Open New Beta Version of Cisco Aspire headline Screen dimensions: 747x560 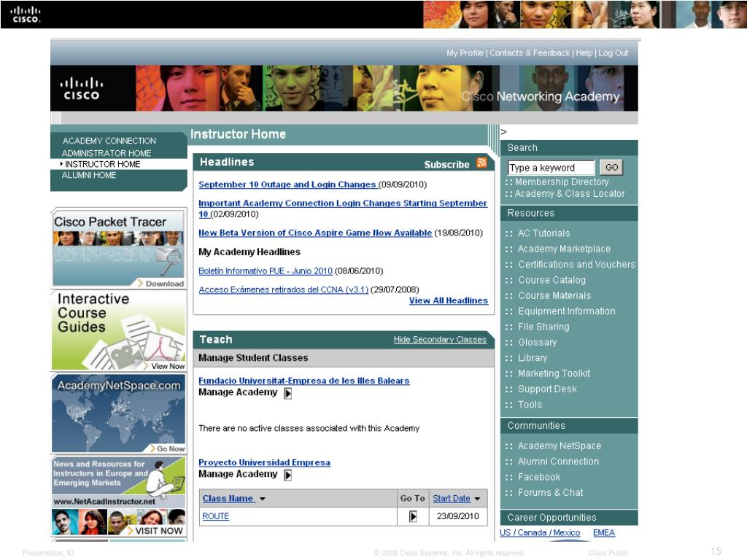pos(315,233)
